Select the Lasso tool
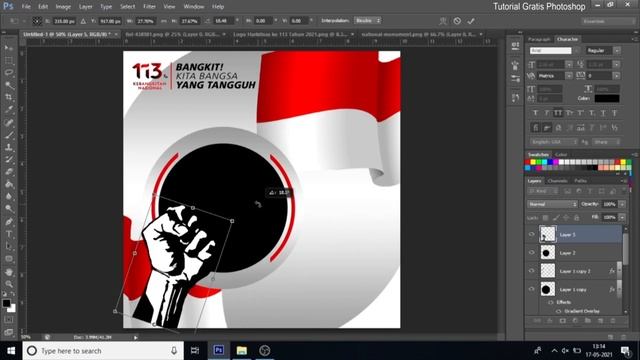The height and width of the screenshot is (360, 640). click(x=9, y=73)
